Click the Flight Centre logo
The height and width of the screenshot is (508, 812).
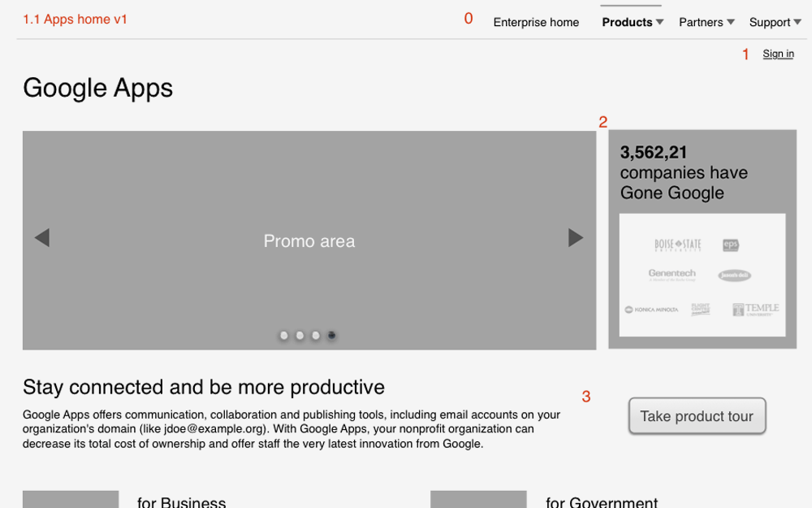(701, 309)
